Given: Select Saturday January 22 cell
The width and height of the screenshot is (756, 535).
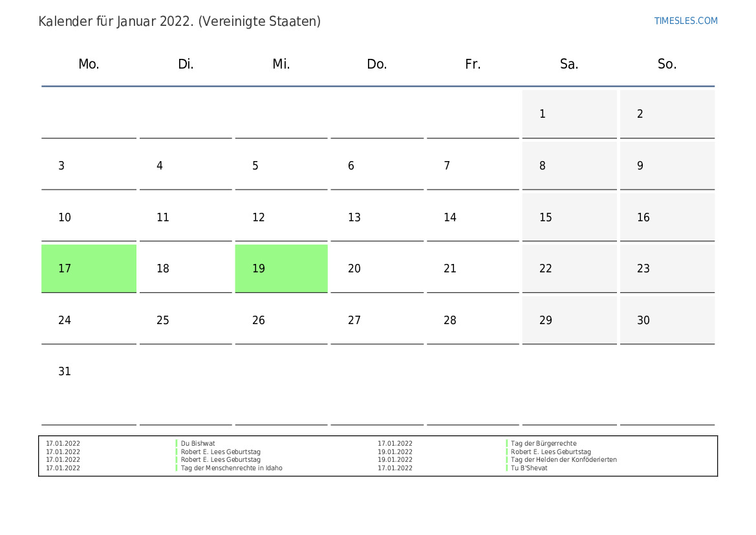Looking at the screenshot, I should (569, 268).
